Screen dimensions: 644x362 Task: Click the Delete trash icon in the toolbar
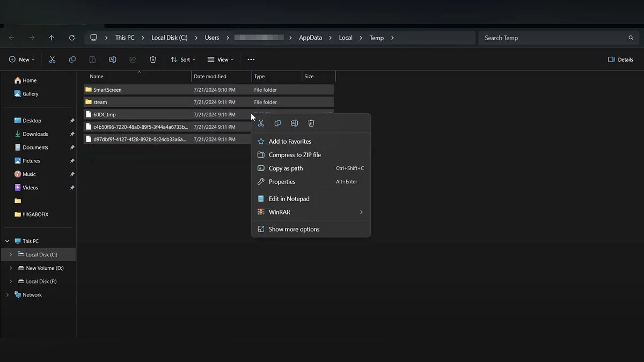point(153,60)
